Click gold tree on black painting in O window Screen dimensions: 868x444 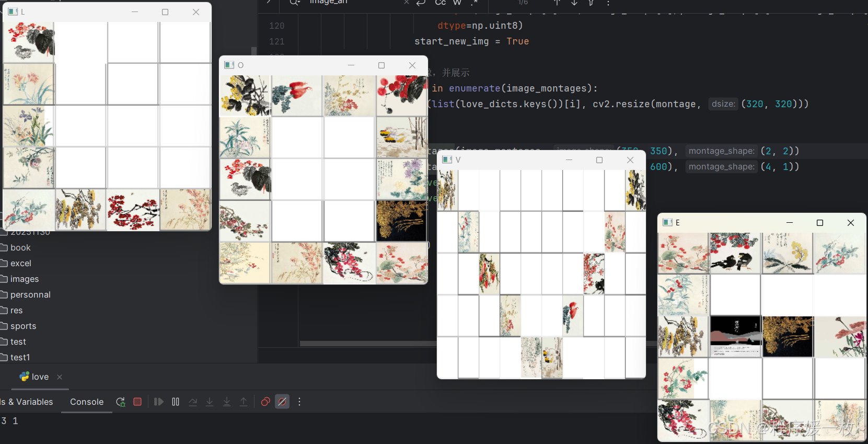401,221
